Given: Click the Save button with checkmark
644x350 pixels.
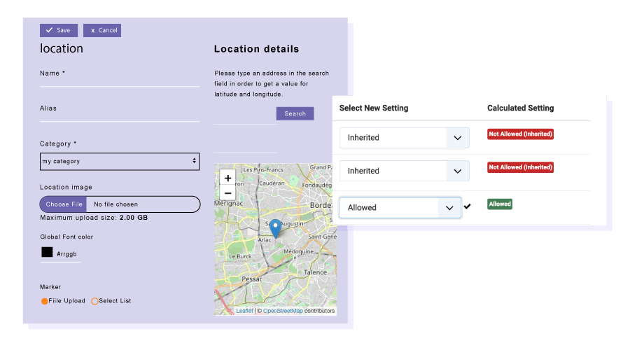Looking at the screenshot, I should pos(59,30).
